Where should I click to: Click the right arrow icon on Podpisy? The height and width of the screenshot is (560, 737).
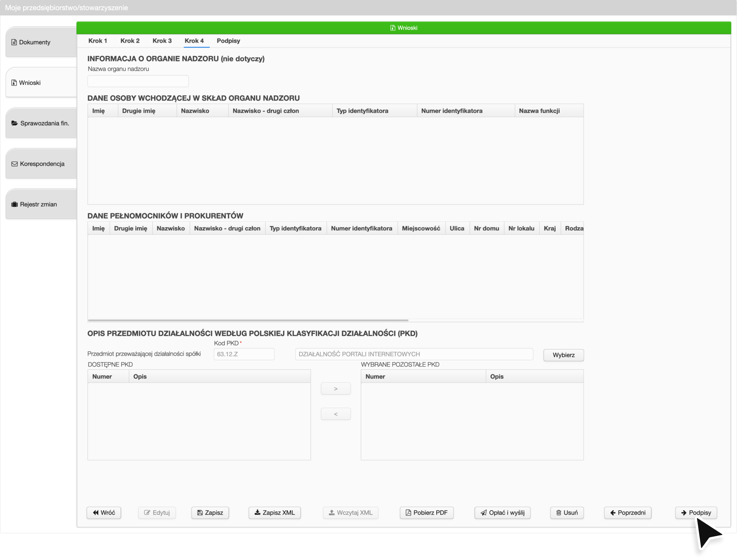[684, 513]
